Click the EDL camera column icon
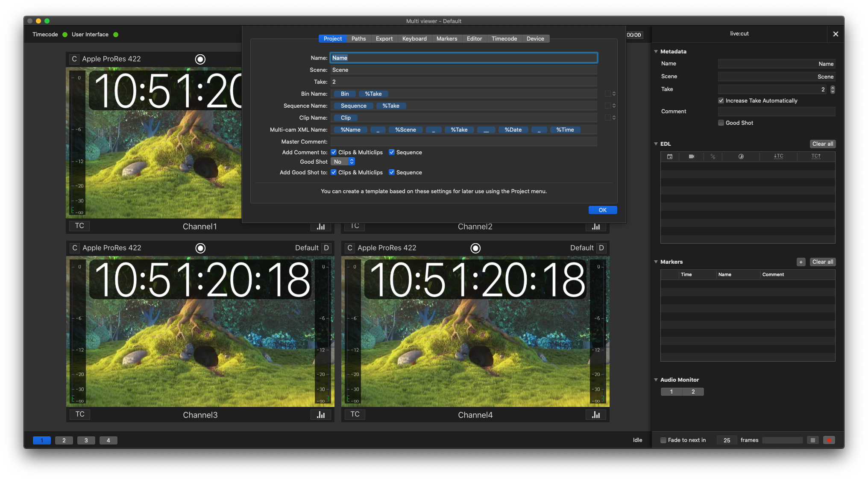This screenshot has height=480, width=868. [x=692, y=156]
